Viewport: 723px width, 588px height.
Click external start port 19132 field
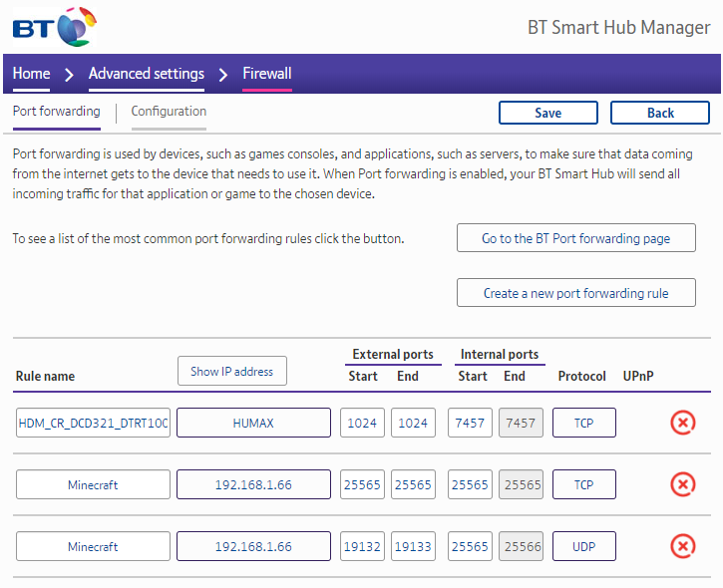362,546
